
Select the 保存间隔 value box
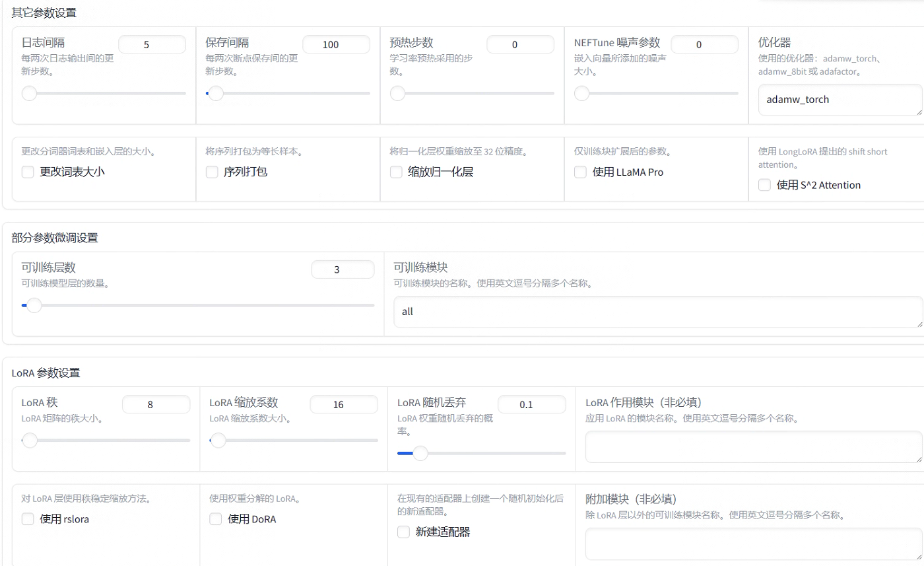pyautogui.click(x=336, y=45)
